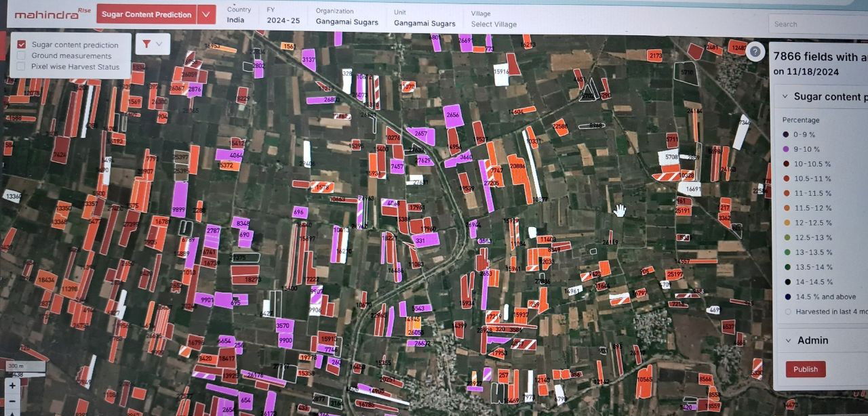The image size is (868, 416).
Task: Select orange field labeled 2173
Action: pos(654,56)
